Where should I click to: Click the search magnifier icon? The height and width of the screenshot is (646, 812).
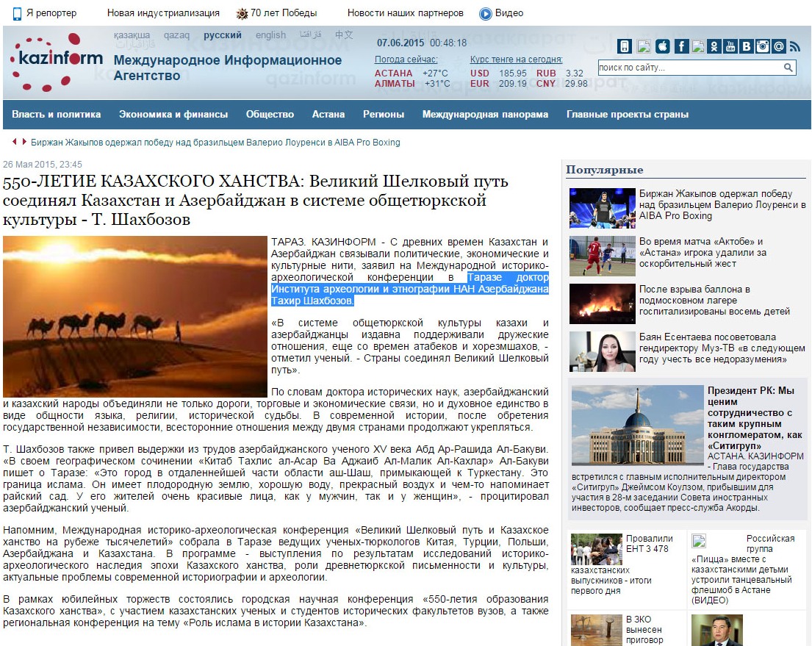coord(788,68)
